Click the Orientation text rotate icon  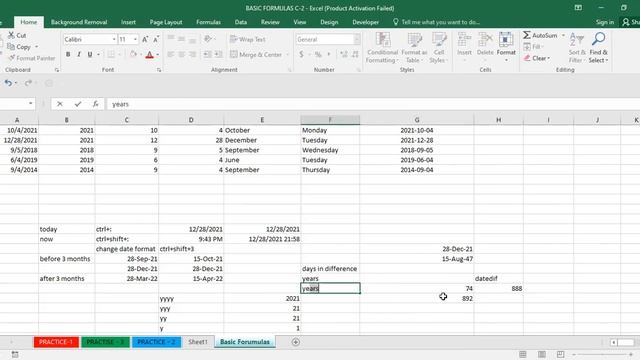tap(208, 39)
